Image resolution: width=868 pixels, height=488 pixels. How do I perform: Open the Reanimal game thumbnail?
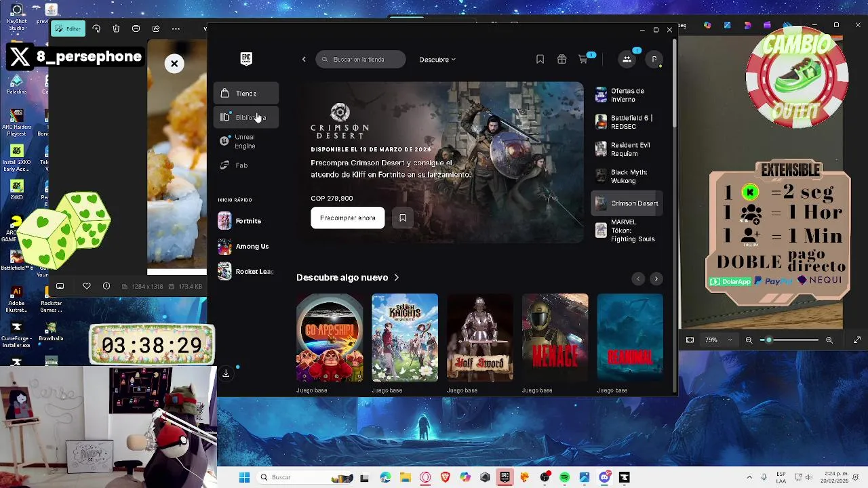click(630, 338)
